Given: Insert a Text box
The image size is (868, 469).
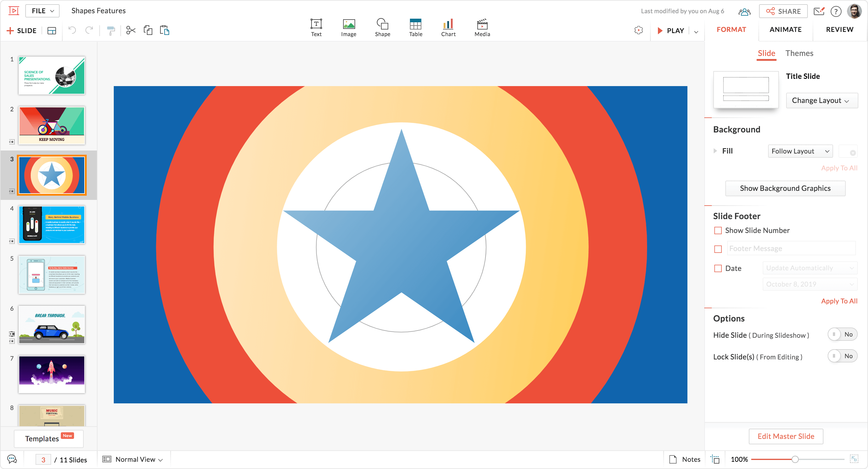Looking at the screenshot, I should [316, 28].
